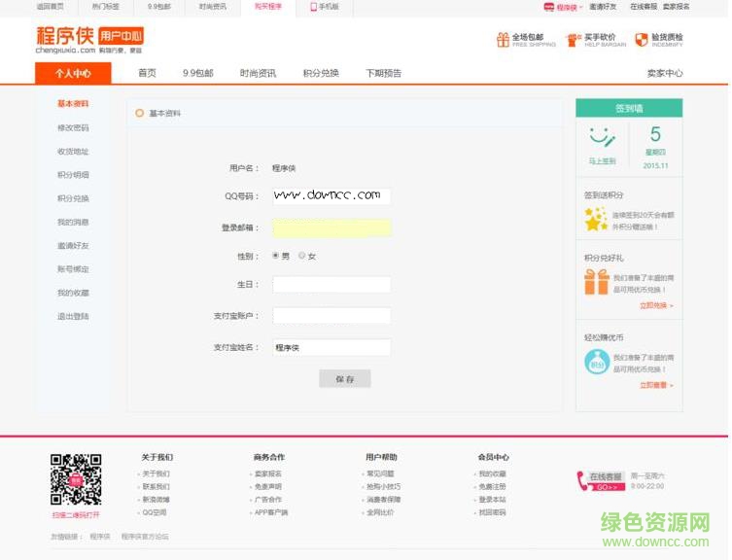
Task: Click the 立即查看 link
Action: click(656, 385)
